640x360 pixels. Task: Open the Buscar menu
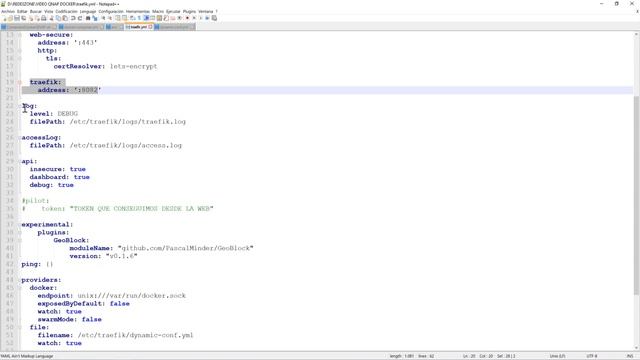point(36,11)
